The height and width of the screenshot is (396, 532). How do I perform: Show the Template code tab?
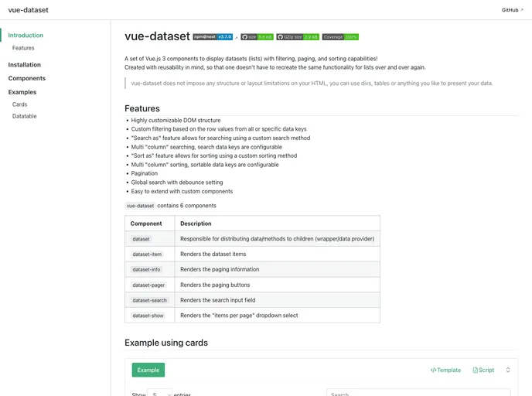click(445, 370)
